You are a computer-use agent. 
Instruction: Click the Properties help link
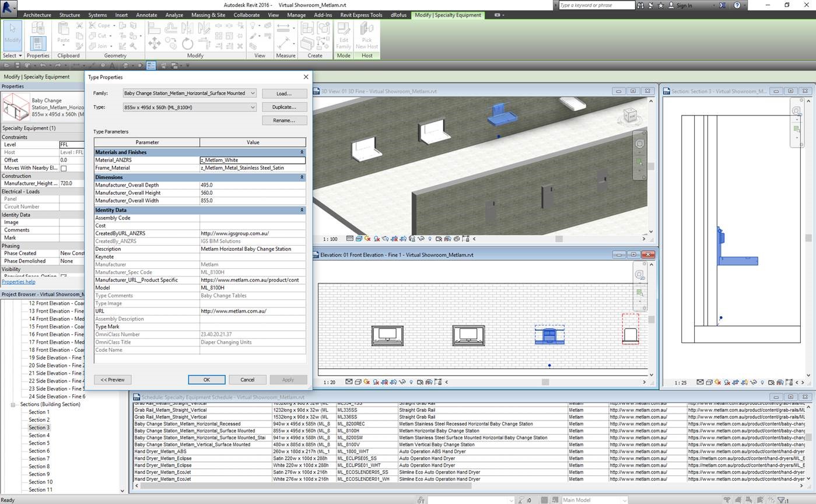(x=18, y=282)
